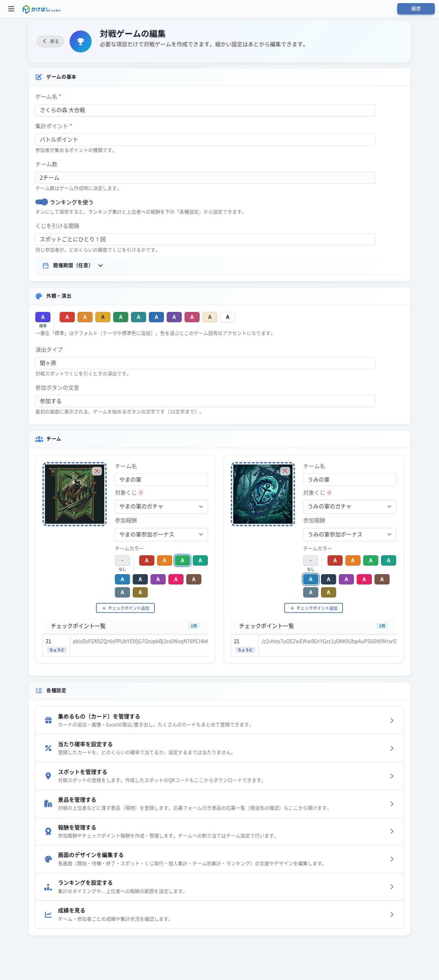The height and width of the screenshot is (980, 439).
Task: Click chevron arrow on 集めるもの（カード）を管理する row
Action: pos(392,720)
